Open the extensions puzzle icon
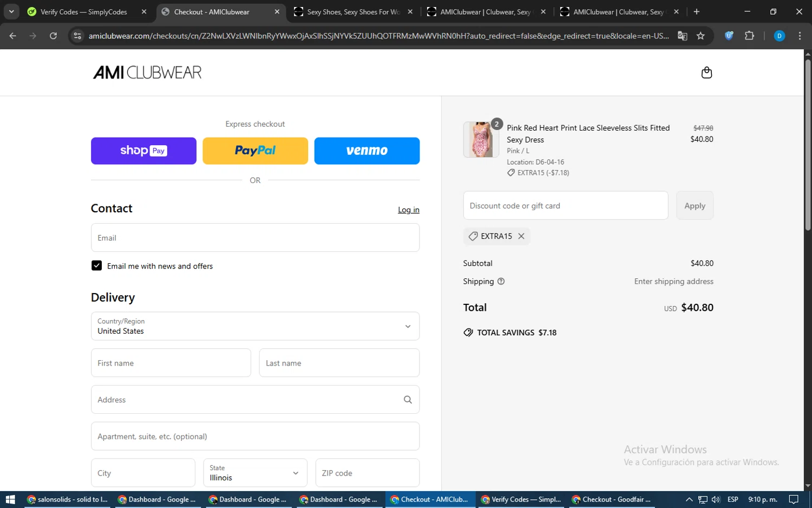Viewport: 812px width, 508px height. [749, 36]
